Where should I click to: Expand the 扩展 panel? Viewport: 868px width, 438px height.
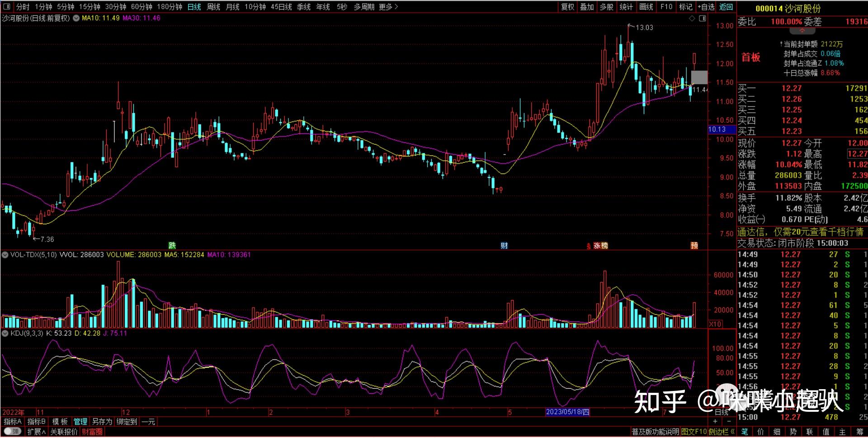[x=36, y=432]
